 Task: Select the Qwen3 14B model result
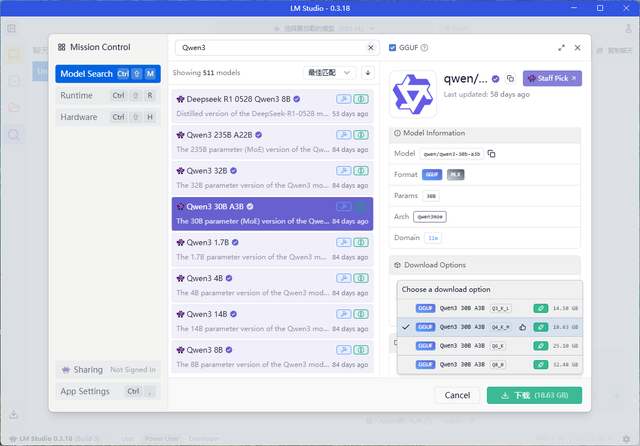click(x=272, y=322)
